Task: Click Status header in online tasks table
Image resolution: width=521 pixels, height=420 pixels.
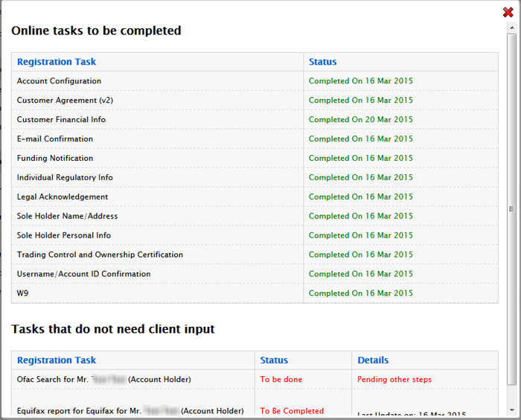Action: click(x=322, y=62)
